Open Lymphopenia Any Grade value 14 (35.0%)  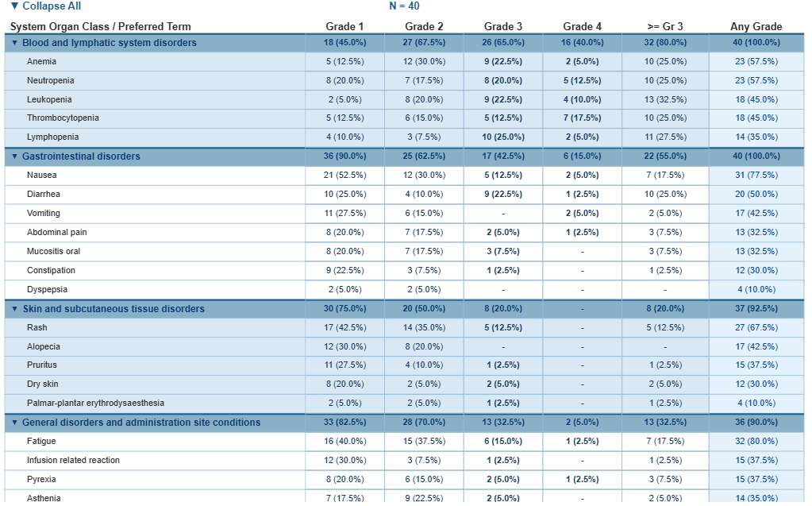[756, 137]
